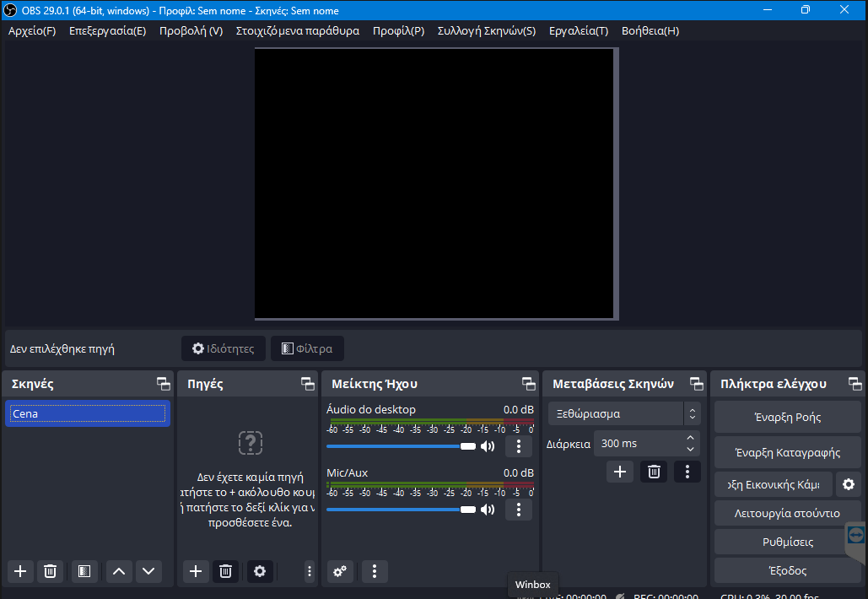
Task: Open Επεξεργασία(E) menu
Action: (x=107, y=31)
